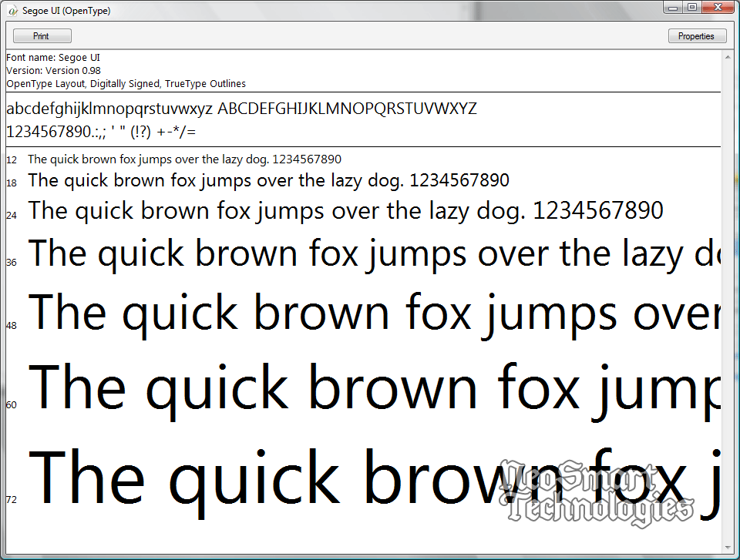Viewport: 740px width, 560px height.
Task: Click the scrollbar up arrow
Action: (727, 58)
